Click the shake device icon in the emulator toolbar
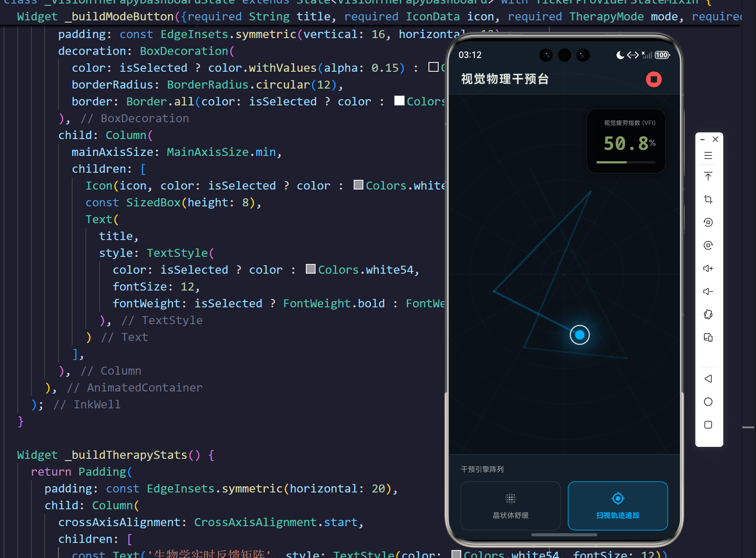This screenshot has width=756, height=558. [708, 314]
